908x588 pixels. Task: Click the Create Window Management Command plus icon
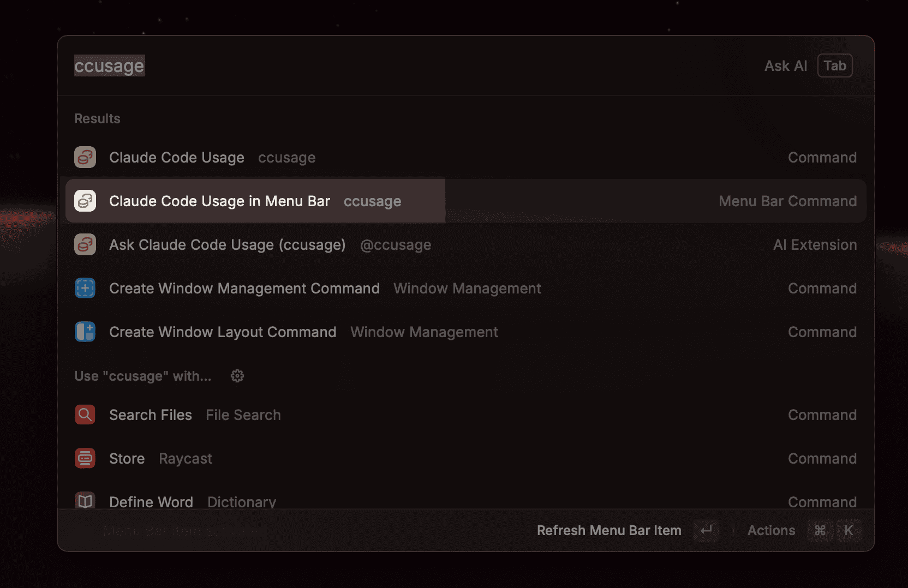85,288
